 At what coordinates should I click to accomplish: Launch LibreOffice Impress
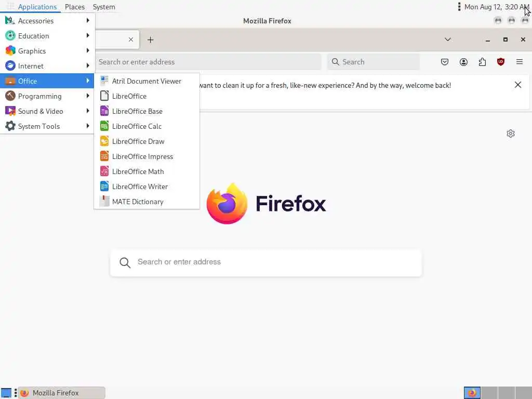147,156
